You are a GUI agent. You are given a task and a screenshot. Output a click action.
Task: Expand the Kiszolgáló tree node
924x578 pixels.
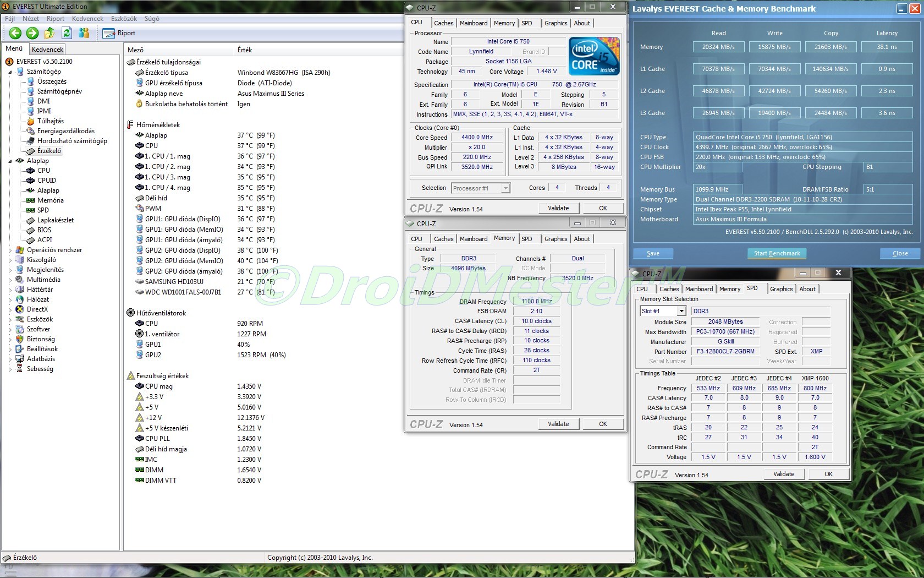click(10, 260)
